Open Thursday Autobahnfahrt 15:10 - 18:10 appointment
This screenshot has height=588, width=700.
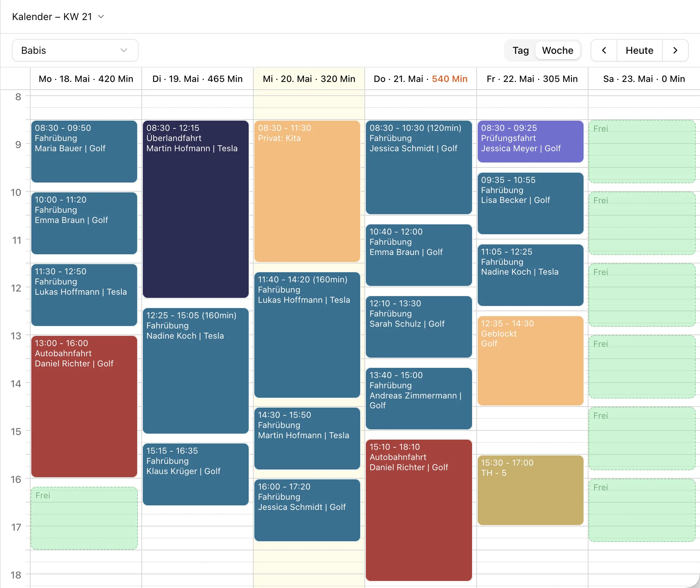[419, 510]
